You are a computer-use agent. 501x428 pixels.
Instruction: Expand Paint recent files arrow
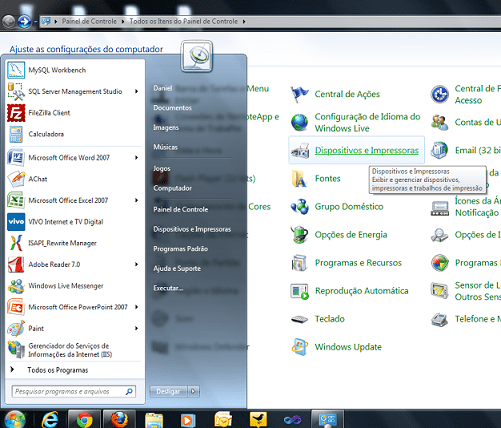coord(136,328)
